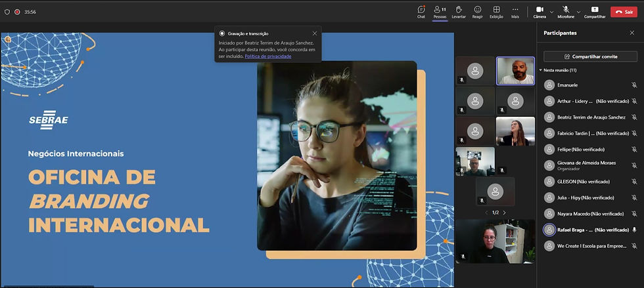Click the shared slide presentation area
This screenshot has height=288, width=644.
tap(227, 160)
